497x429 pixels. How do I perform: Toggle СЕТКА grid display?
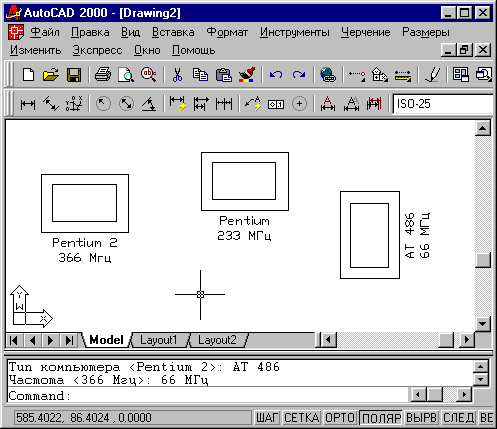coord(302,418)
